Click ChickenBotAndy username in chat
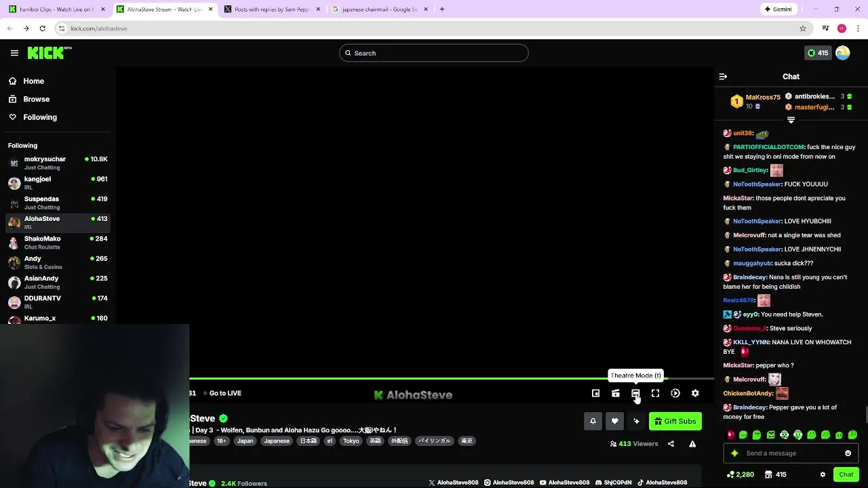This screenshot has height=488, width=868. 748,393
